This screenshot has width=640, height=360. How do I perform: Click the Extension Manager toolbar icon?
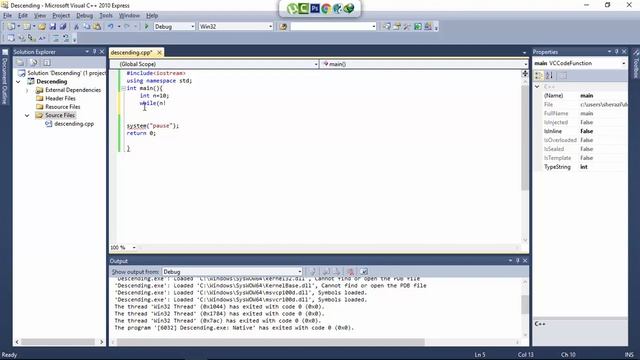coord(428,27)
